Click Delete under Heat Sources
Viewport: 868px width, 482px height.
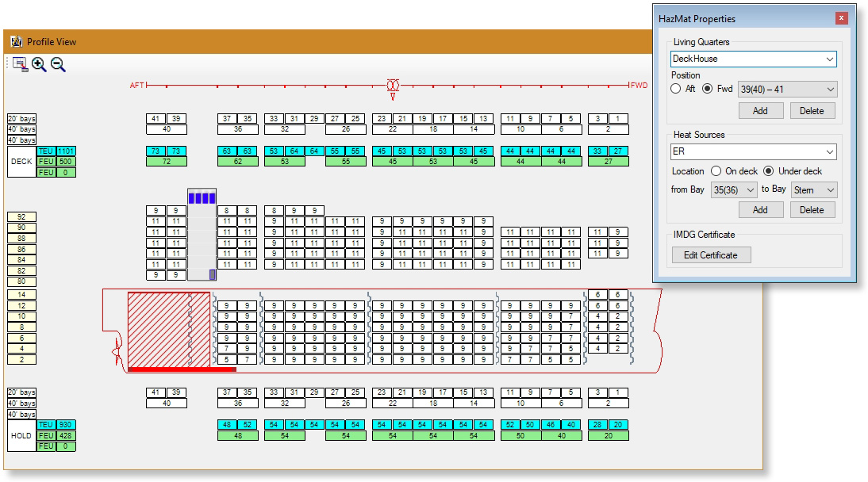812,210
